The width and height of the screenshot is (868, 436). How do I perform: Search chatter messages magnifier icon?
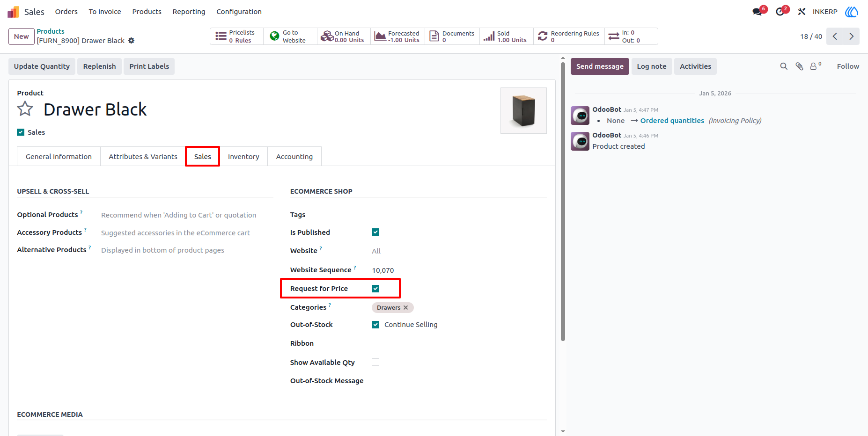[784, 66]
